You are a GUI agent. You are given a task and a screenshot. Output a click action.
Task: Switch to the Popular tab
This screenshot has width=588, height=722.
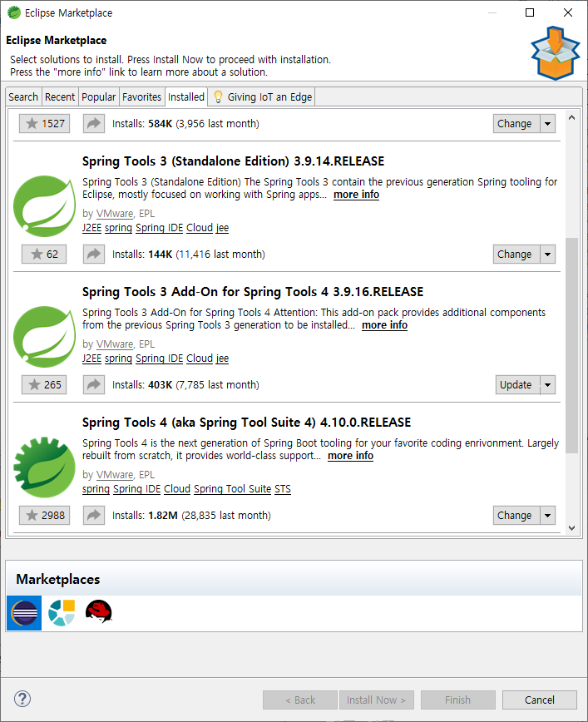click(98, 96)
